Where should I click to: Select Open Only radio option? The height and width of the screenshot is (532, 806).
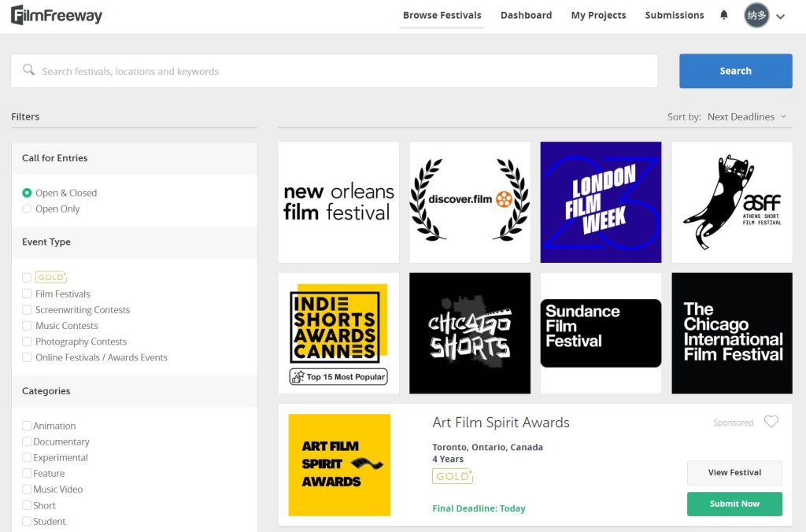tap(27, 209)
